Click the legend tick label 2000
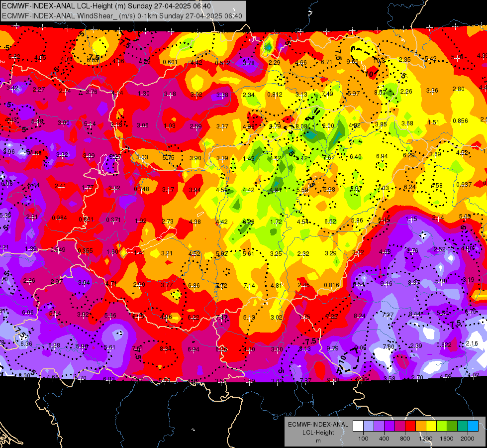The height and width of the screenshot is (448, 487). (468, 439)
